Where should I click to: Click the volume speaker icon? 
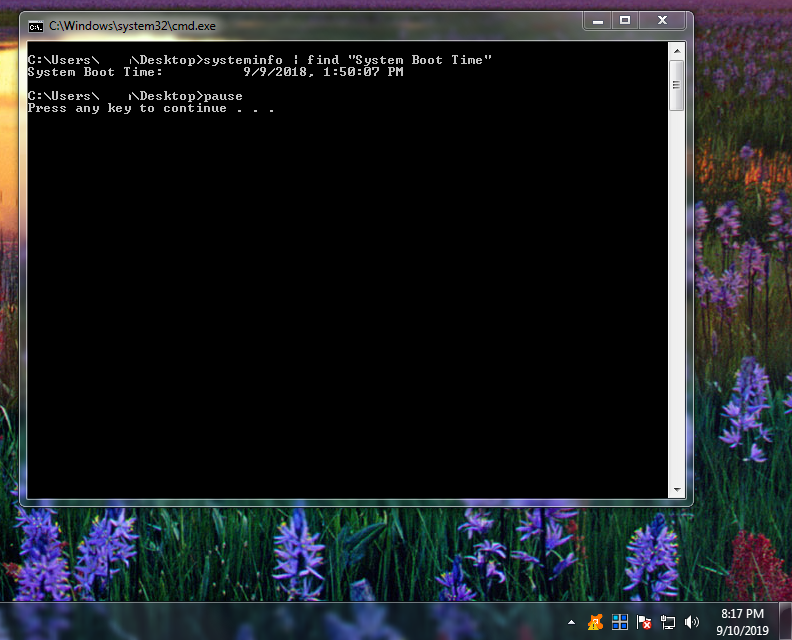pyautogui.click(x=691, y=622)
